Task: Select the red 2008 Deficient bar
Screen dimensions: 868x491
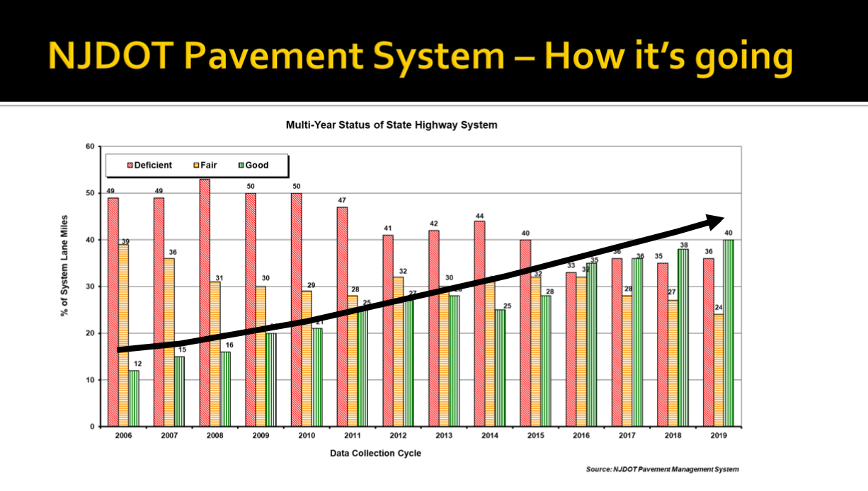Action: point(205,303)
